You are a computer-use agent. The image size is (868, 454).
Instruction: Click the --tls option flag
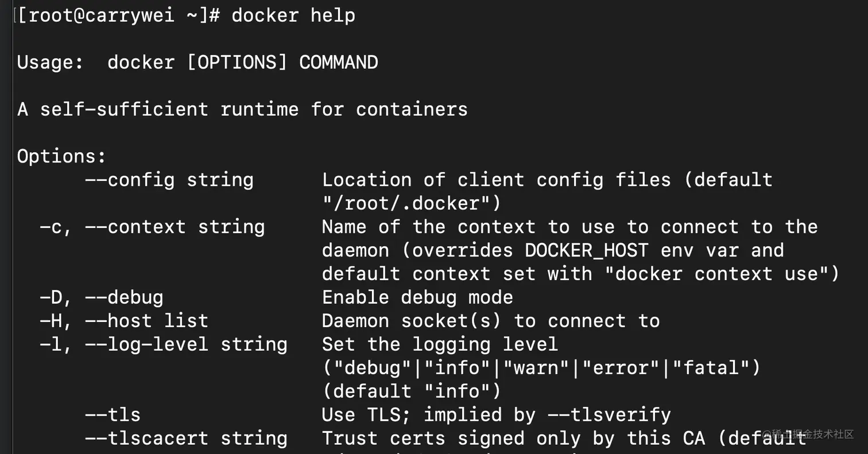[113, 414]
